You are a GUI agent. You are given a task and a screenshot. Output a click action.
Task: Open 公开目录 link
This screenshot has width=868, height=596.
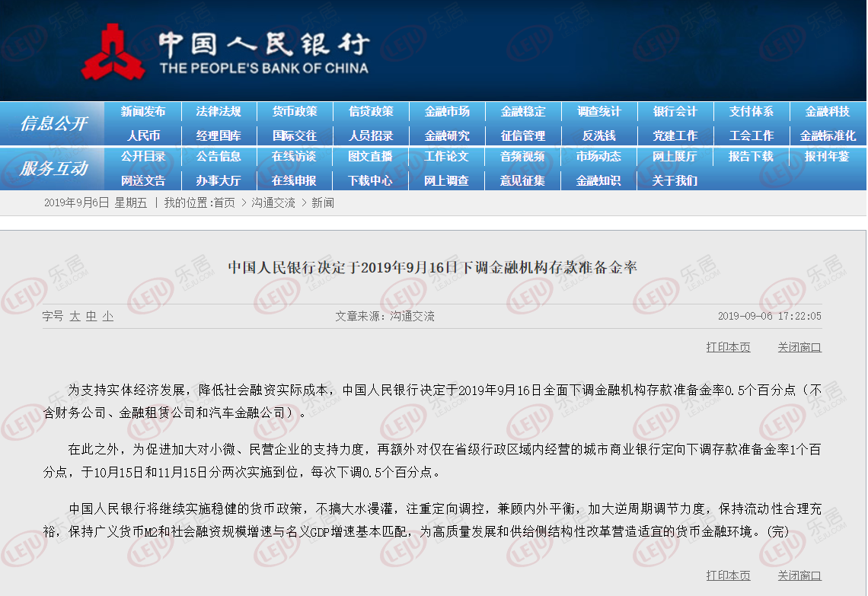(143, 157)
